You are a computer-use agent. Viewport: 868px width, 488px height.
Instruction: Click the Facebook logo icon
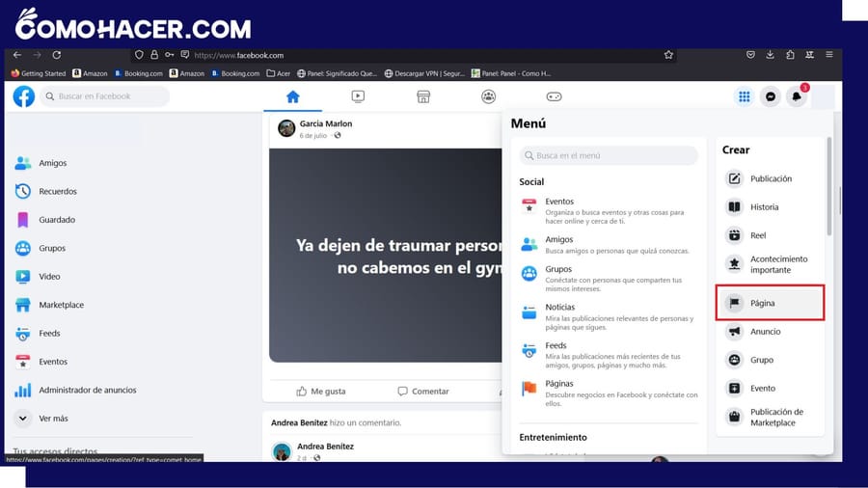tap(24, 96)
